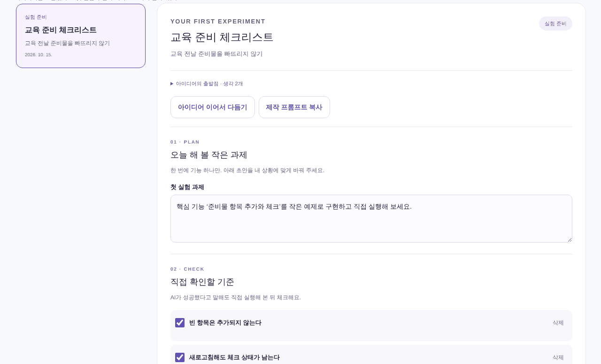Image resolution: width=601 pixels, height=364 pixels.
Task: Click the 01 · PLAN section label
Action: [x=185, y=142]
